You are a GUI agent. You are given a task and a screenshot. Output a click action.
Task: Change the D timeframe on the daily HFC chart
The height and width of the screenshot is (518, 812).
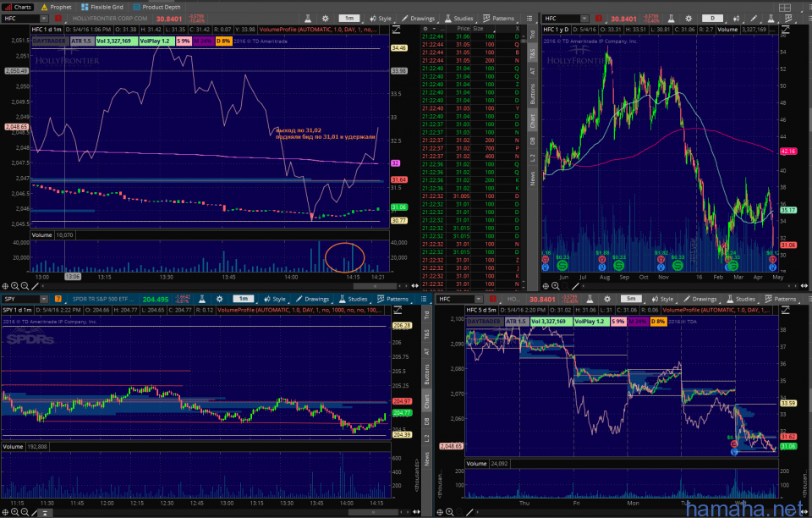click(712, 18)
